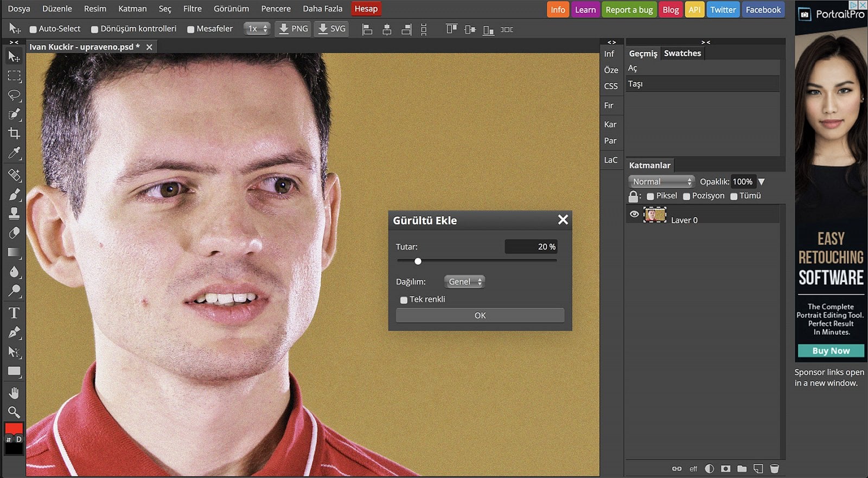
Task: Open the Dağılım Genel dropdown
Action: pyautogui.click(x=464, y=282)
